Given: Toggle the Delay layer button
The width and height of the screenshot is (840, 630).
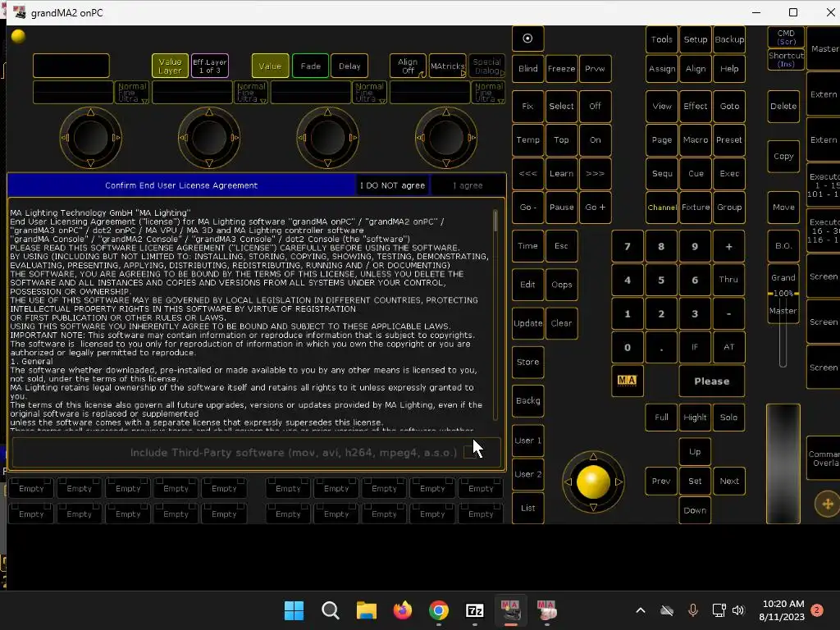Looking at the screenshot, I should (349, 66).
